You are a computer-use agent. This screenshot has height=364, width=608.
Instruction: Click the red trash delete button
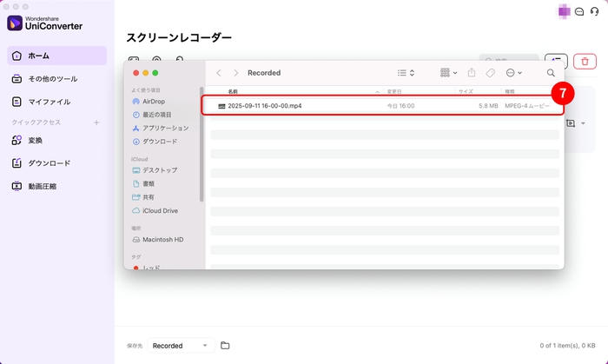coord(585,62)
